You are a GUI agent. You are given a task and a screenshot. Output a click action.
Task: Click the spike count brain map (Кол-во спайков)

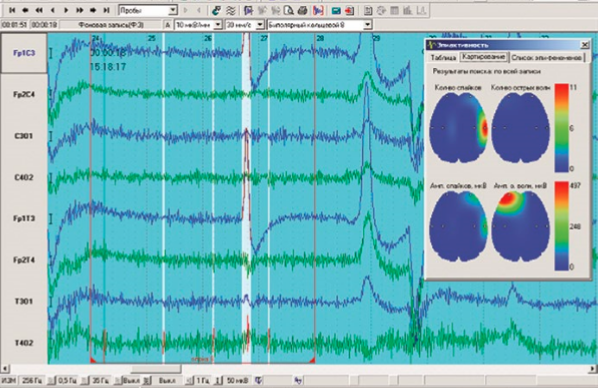[x=458, y=128]
